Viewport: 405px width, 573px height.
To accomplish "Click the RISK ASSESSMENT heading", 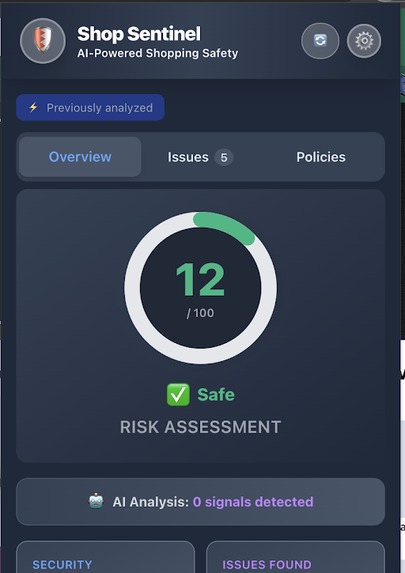I will (201, 427).
